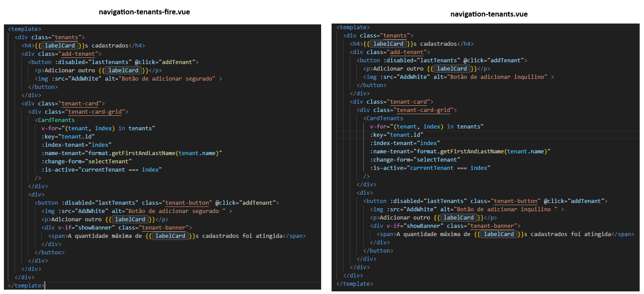Click :name-tenant attribute in left pane
The image size is (644, 294).
(x=62, y=153)
